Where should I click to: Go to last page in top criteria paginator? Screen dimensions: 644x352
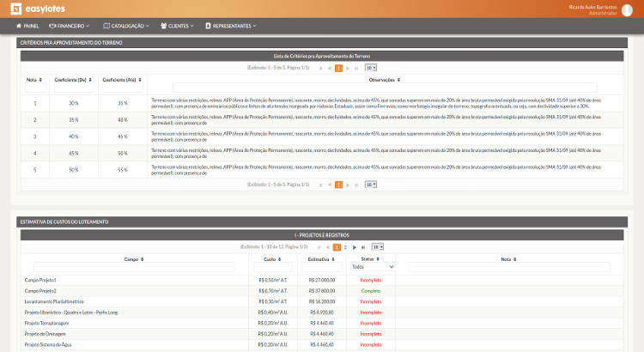356,68
